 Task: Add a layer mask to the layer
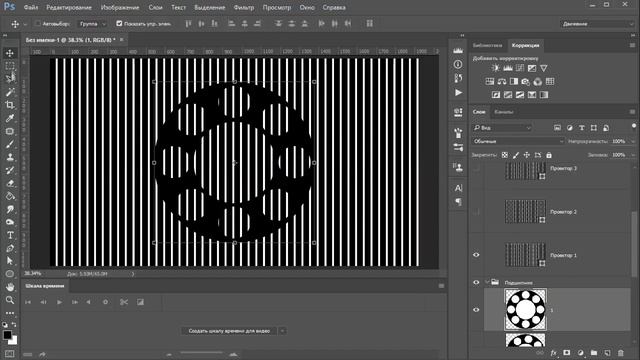[x=567, y=353]
